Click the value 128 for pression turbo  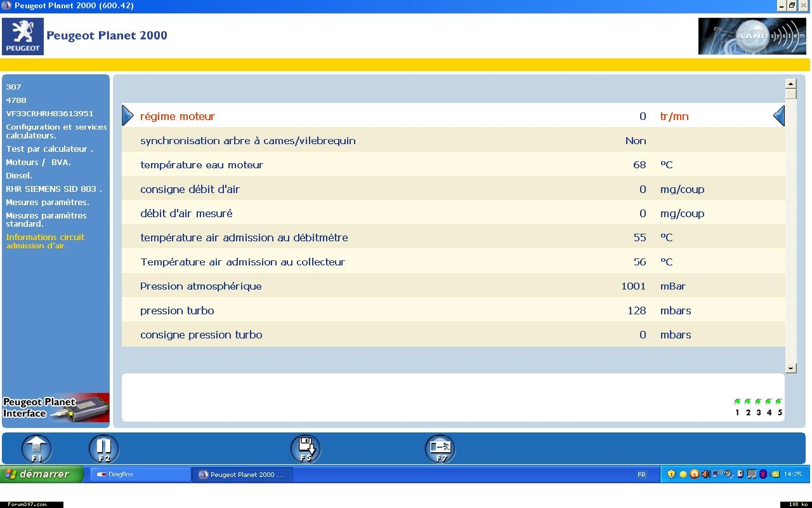(637, 311)
